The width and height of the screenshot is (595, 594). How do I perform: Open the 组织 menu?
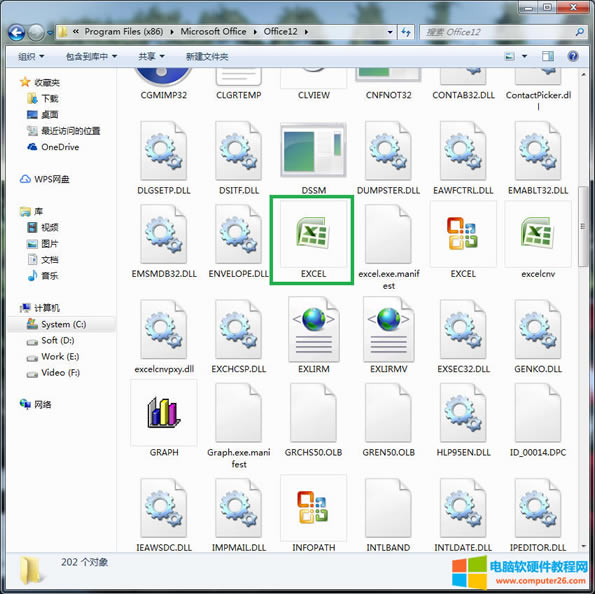[x=31, y=57]
